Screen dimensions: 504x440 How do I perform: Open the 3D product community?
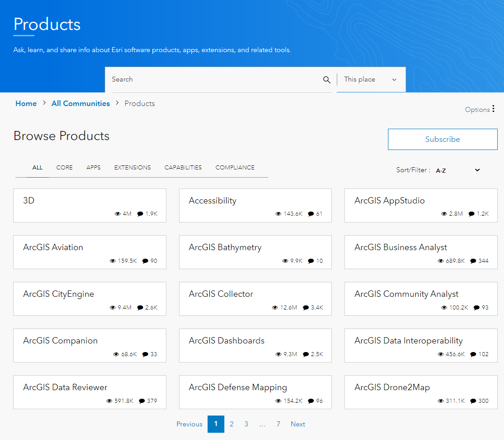point(29,201)
